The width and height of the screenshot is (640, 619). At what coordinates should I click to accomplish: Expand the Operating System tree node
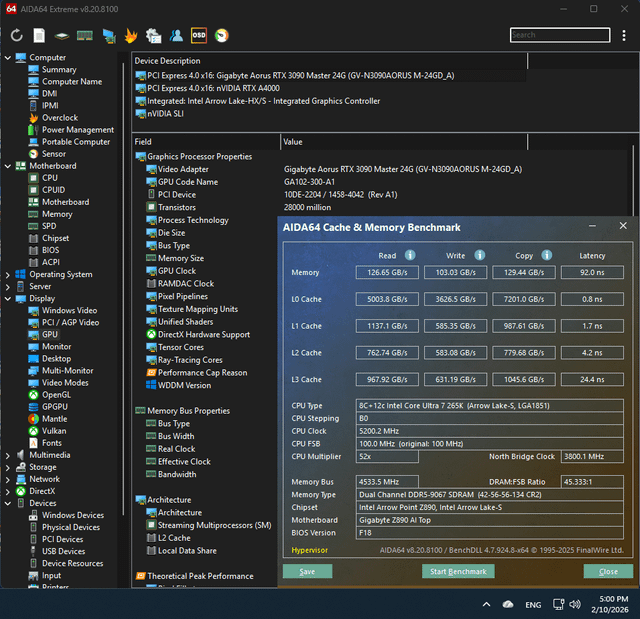point(8,274)
